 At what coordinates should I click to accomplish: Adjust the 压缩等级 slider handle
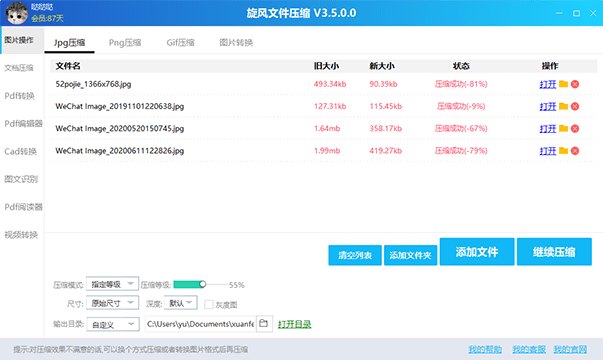coord(203,284)
